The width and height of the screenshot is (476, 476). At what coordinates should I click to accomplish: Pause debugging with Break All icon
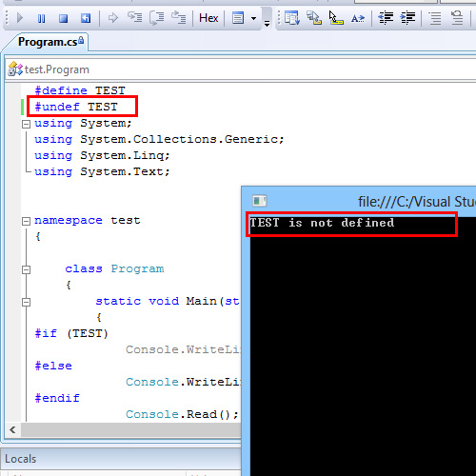[x=42, y=18]
